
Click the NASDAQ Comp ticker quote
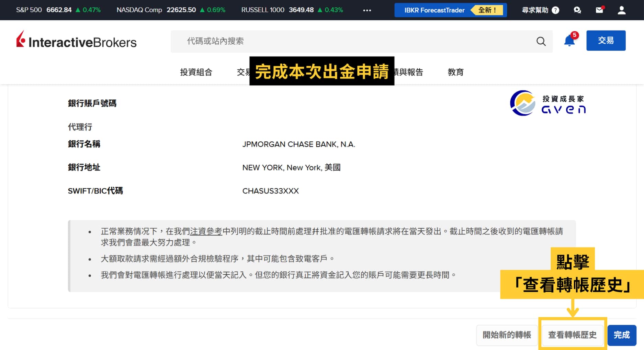(x=171, y=10)
